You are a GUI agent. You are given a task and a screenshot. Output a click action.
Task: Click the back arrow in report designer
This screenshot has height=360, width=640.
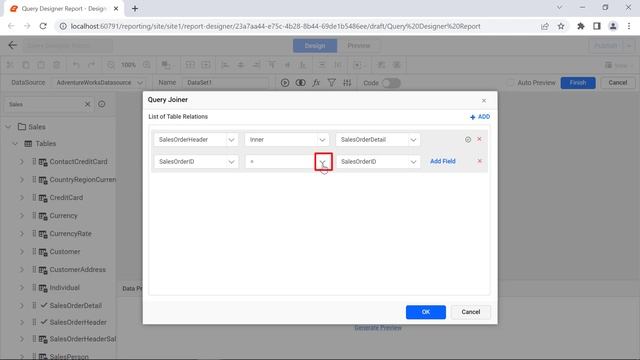tap(12, 45)
